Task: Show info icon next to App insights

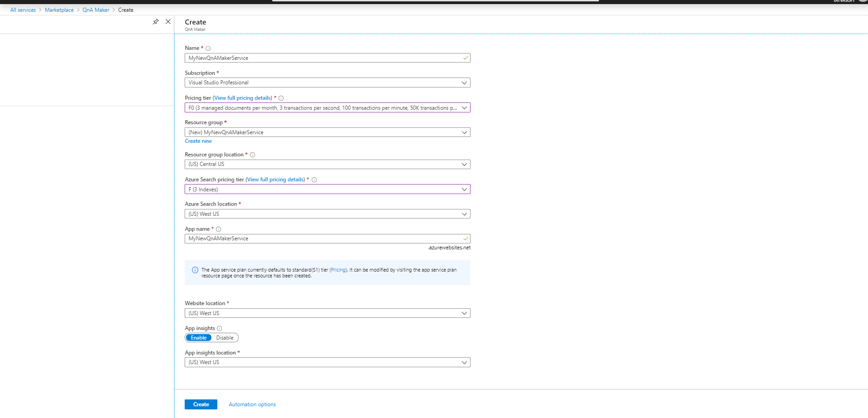Action: point(219,329)
